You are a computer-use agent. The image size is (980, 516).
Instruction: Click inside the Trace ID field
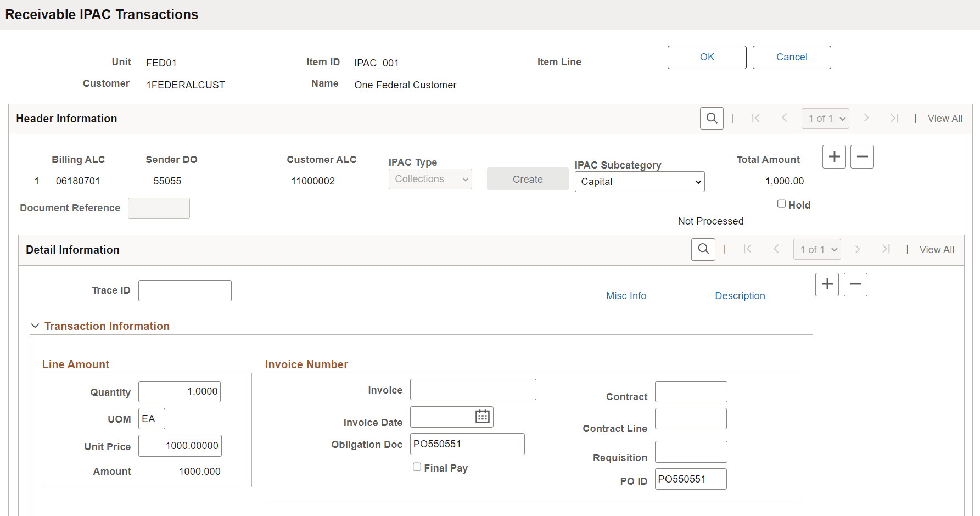click(184, 290)
